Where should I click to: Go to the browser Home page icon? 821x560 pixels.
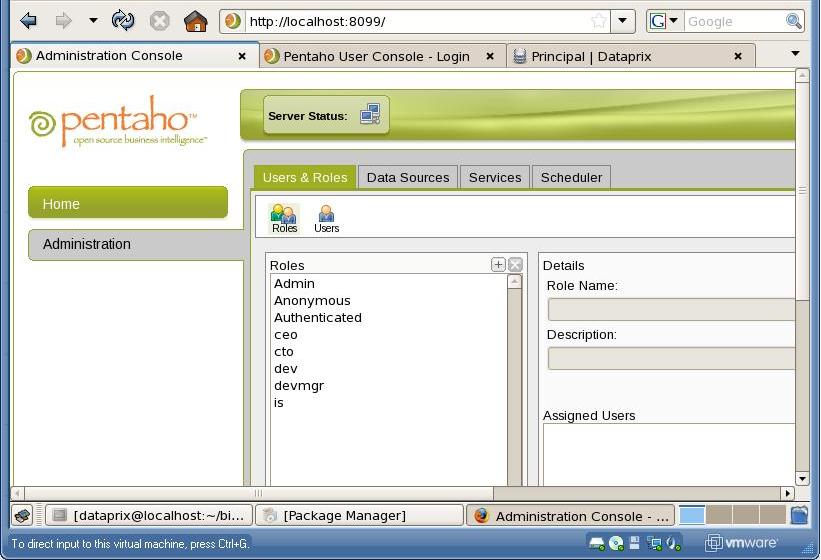pos(195,21)
